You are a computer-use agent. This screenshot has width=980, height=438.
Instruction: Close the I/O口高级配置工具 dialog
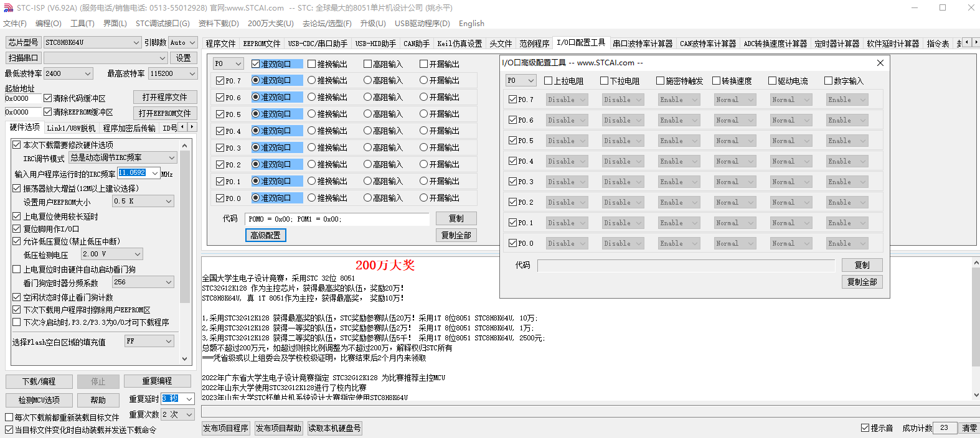880,63
